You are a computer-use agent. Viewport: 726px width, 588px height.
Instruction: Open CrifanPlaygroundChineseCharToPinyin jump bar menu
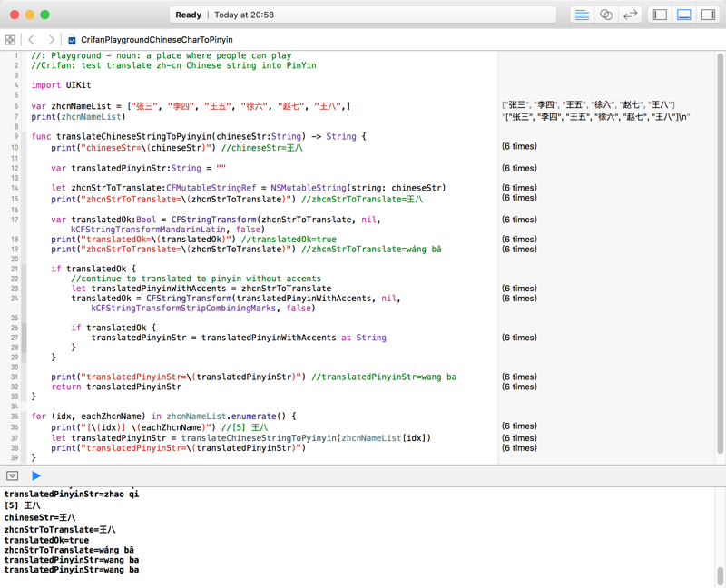click(x=156, y=40)
